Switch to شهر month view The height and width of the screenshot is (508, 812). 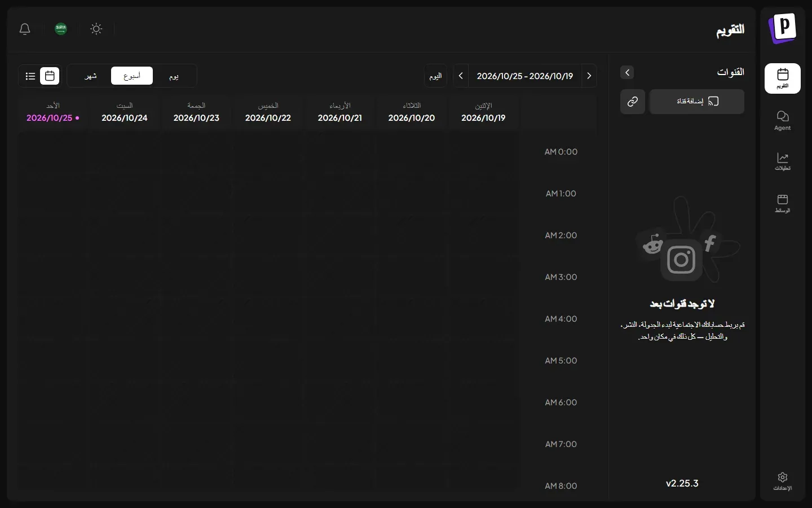(90, 76)
